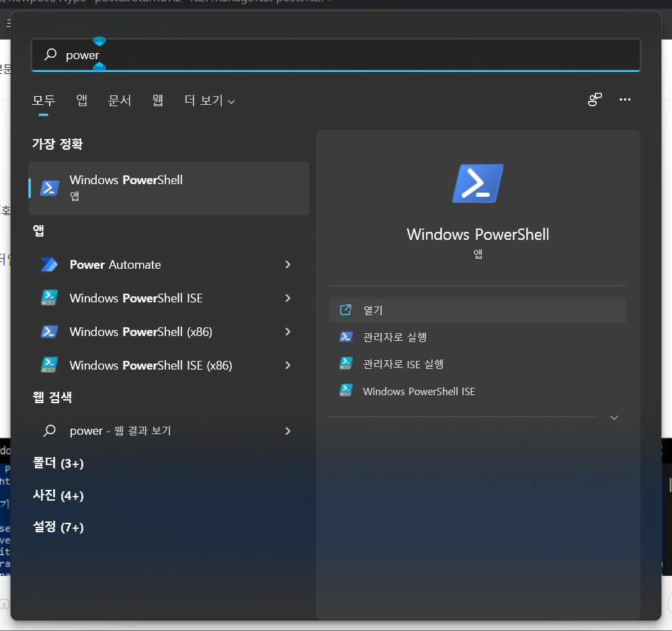
Task: Click the Windows PowerShell ISE (x86) icon
Action: point(49,365)
